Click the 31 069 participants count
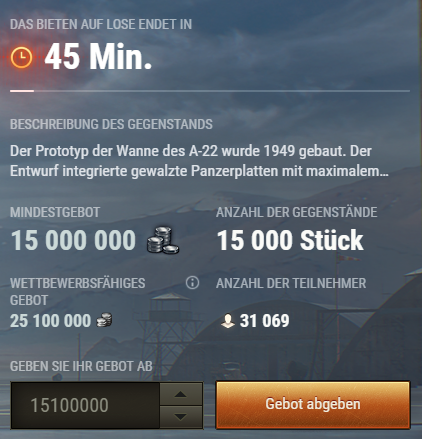Image resolution: width=422 pixels, height=439 pixels. (265, 321)
